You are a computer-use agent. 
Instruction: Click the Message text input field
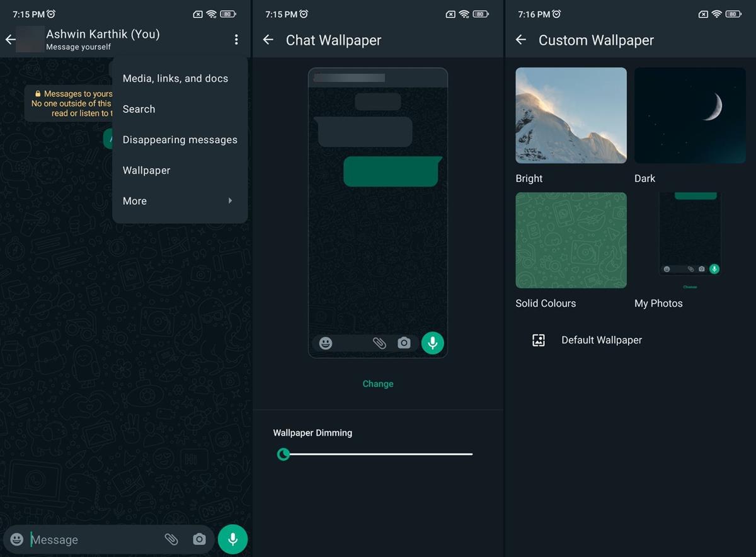pyautogui.click(x=94, y=539)
